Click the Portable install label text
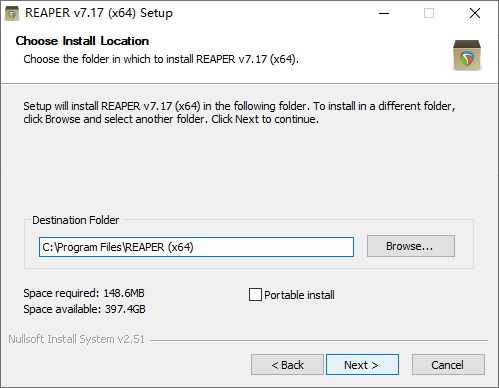 click(299, 295)
